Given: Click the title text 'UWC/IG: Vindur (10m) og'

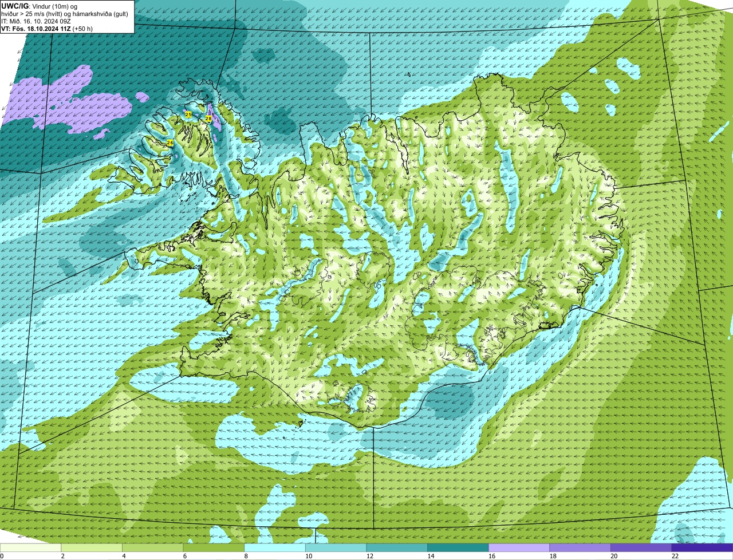Looking at the screenshot, I should click(39, 6).
